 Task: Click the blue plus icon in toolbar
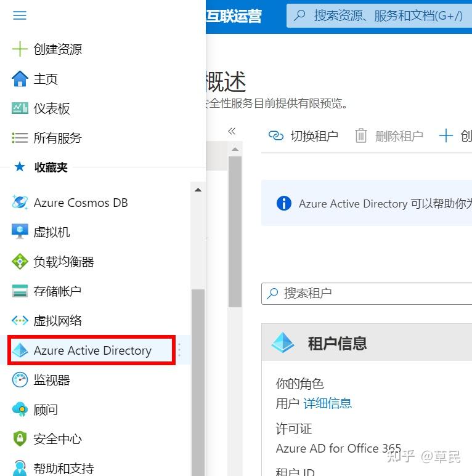pyautogui.click(x=446, y=135)
